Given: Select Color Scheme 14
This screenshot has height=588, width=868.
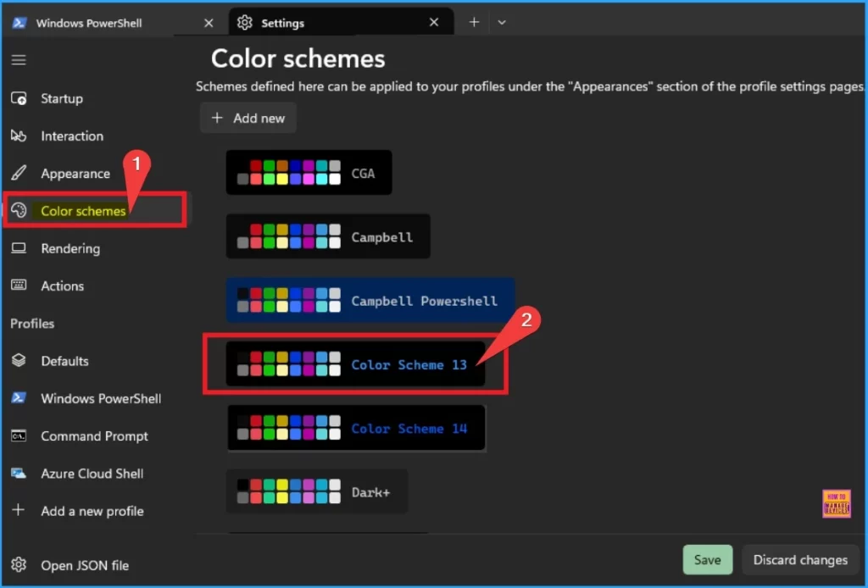Looking at the screenshot, I should 357,428.
